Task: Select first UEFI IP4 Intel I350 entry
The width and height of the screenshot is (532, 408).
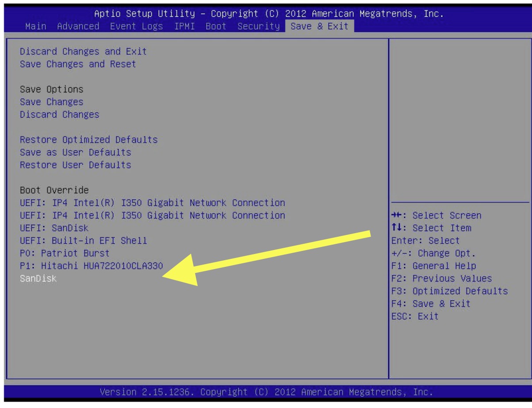Action: point(152,203)
